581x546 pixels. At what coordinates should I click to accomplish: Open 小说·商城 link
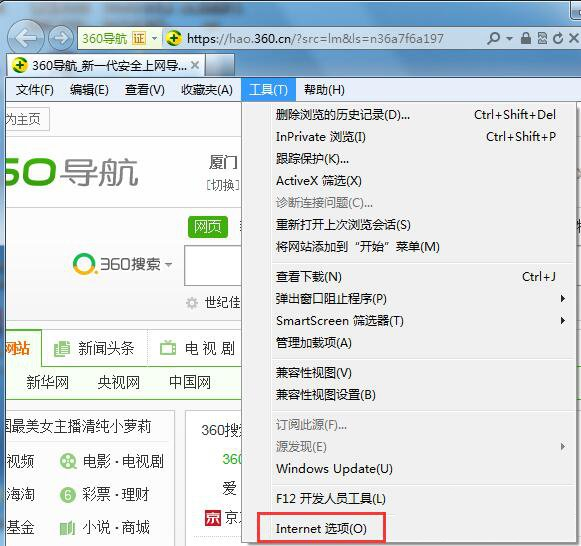pos(116,527)
